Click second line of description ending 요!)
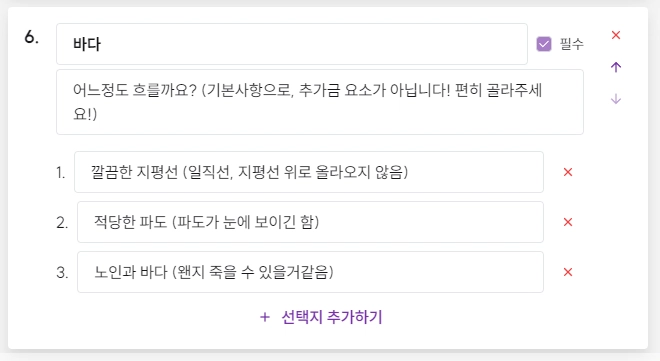Image resolution: width=660 pixels, height=361 pixels. coord(85,114)
